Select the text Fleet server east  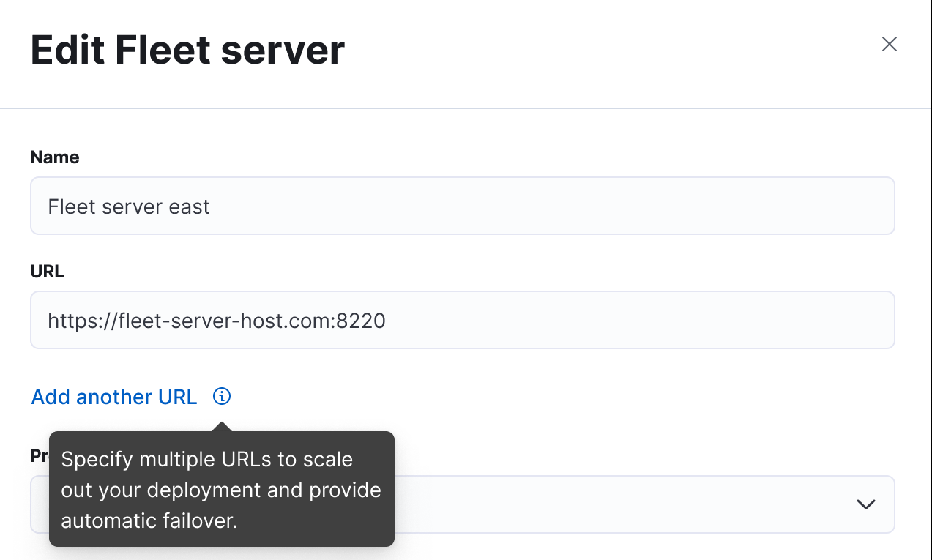point(128,206)
